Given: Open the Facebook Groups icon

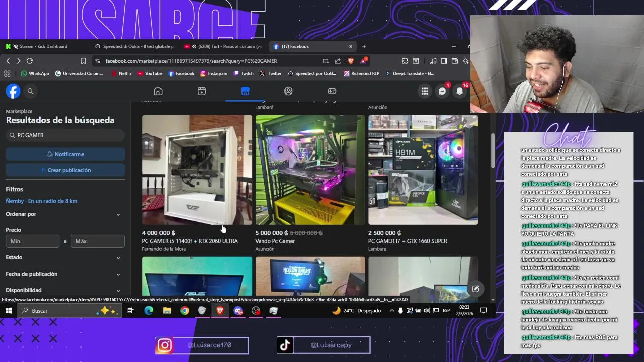Looking at the screenshot, I should 288,91.
